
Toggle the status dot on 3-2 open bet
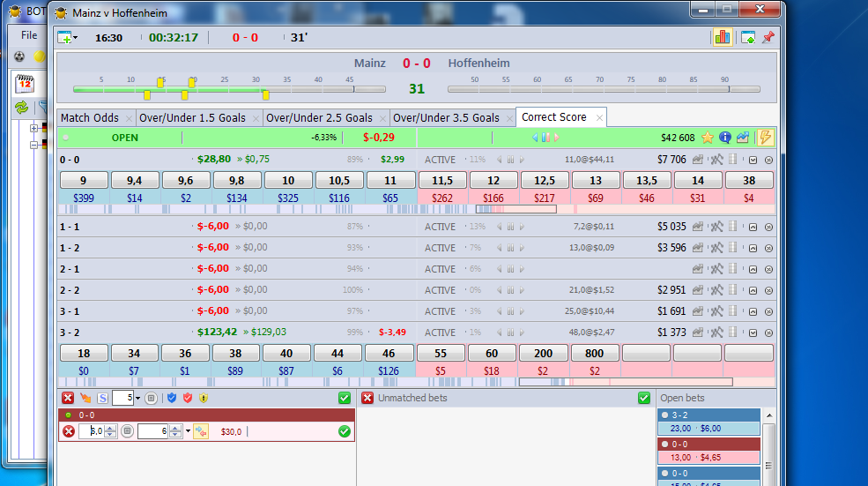pyautogui.click(x=664, y=415)
